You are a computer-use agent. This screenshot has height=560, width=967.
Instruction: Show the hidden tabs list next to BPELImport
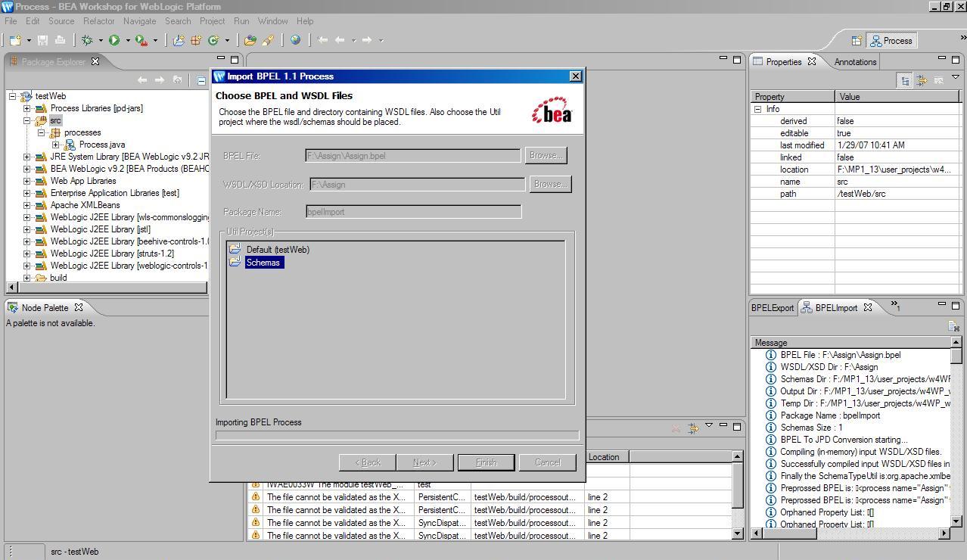click(x=895, y=306)
